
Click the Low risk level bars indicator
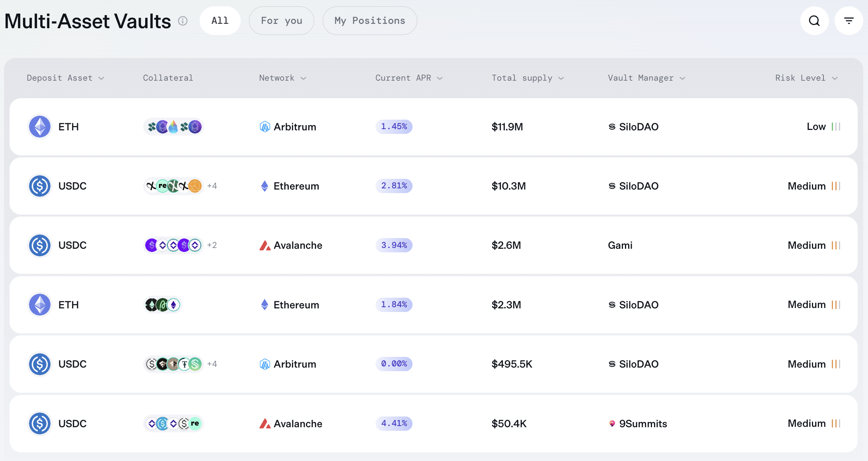click(x=836, y=127)
